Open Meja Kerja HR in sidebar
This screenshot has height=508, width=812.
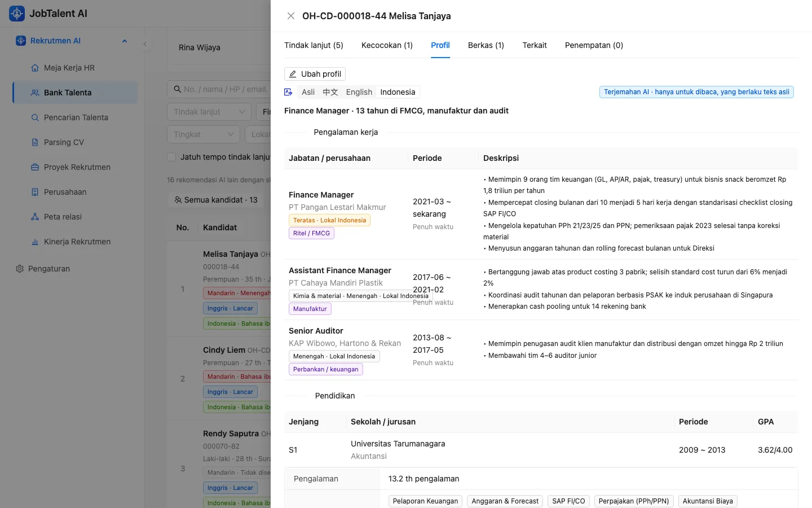coord(75,68)
